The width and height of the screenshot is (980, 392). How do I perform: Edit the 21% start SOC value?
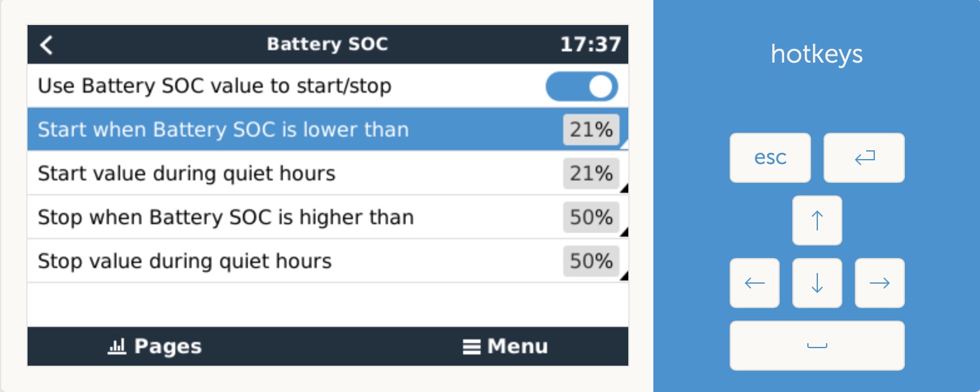point(591,130)
